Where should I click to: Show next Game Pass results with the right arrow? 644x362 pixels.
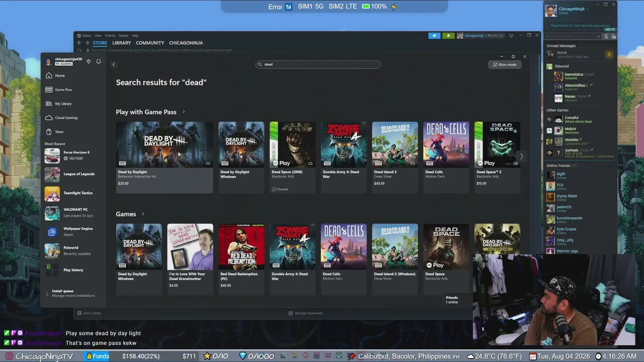click(x=521, y=156)
